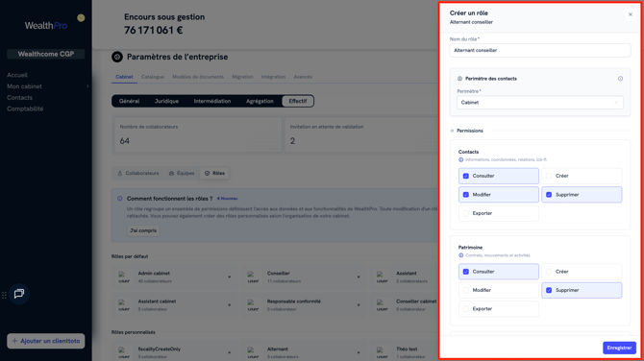The height and width of the screenshot is (361, 644).
Task: Click the Alternant role avatar icon
Action: tap(253, 352)
